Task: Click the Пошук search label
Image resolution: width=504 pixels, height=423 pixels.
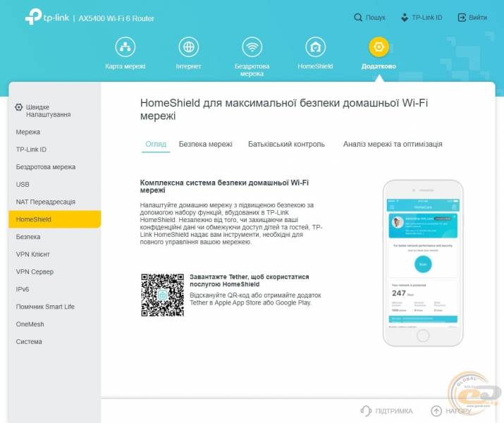Action: (x=376, y=18)
